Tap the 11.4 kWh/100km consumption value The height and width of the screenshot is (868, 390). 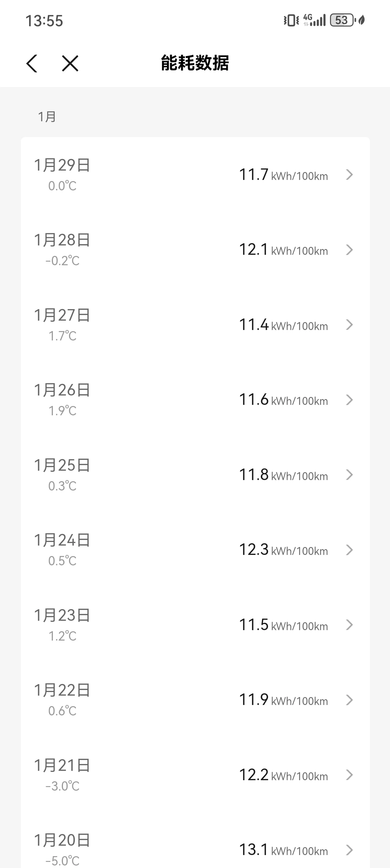[x=284, y=325]
